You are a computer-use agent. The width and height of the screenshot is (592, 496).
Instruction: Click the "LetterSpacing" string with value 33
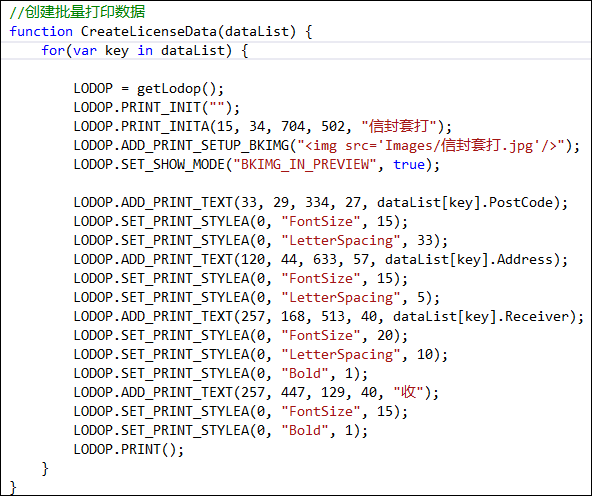click(x=341, y=240)
